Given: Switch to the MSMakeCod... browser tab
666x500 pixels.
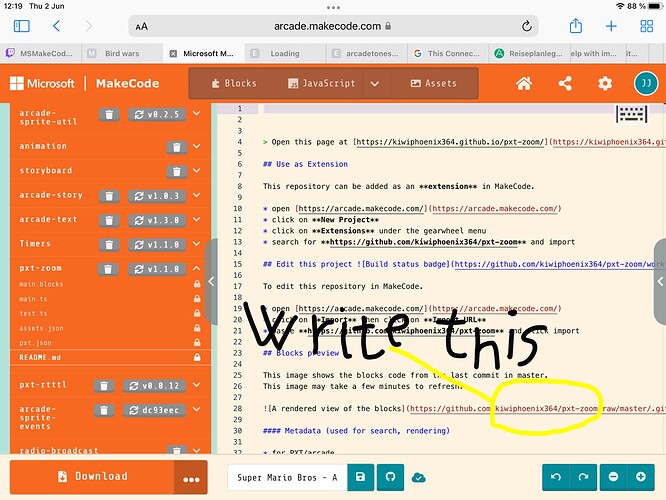Looking at the screenshot, I should (41, 54).
